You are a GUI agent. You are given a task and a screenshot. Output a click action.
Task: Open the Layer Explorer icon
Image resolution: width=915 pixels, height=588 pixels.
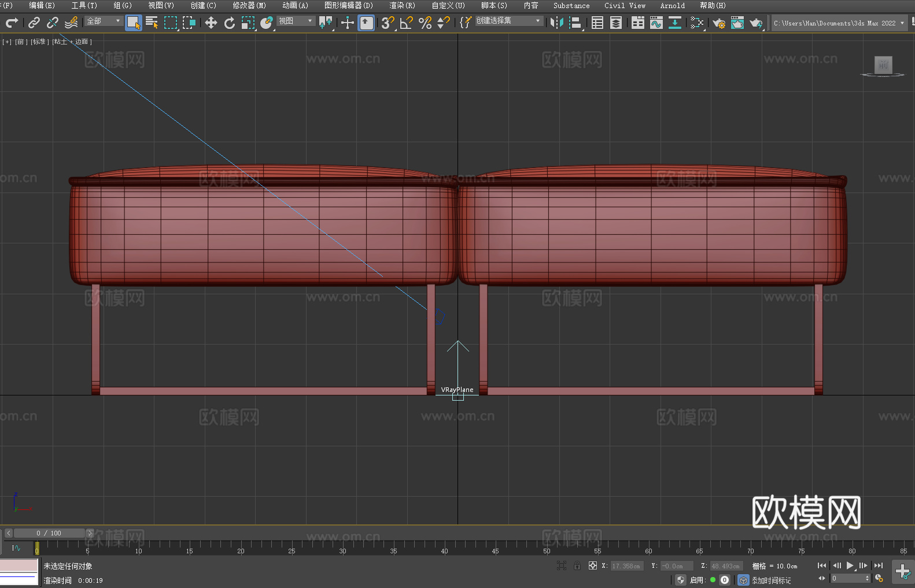pyautogui.click(x=616, y=23)
